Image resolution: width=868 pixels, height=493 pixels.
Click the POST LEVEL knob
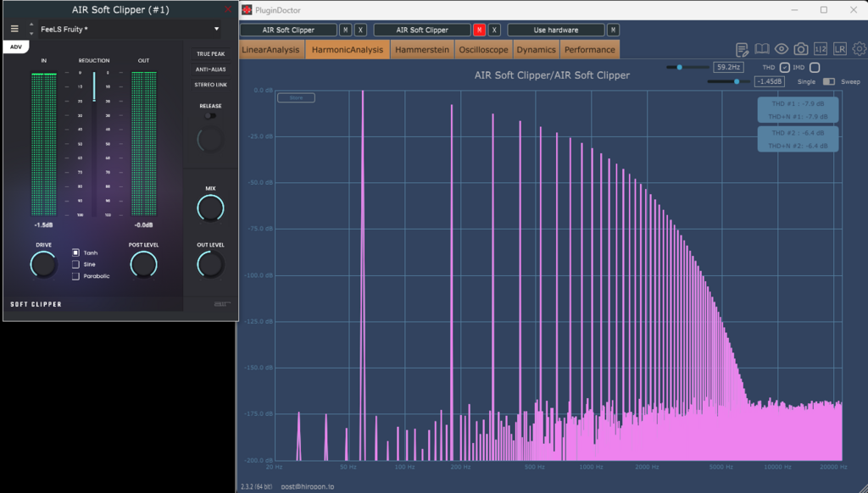click(x=143, y=264)
